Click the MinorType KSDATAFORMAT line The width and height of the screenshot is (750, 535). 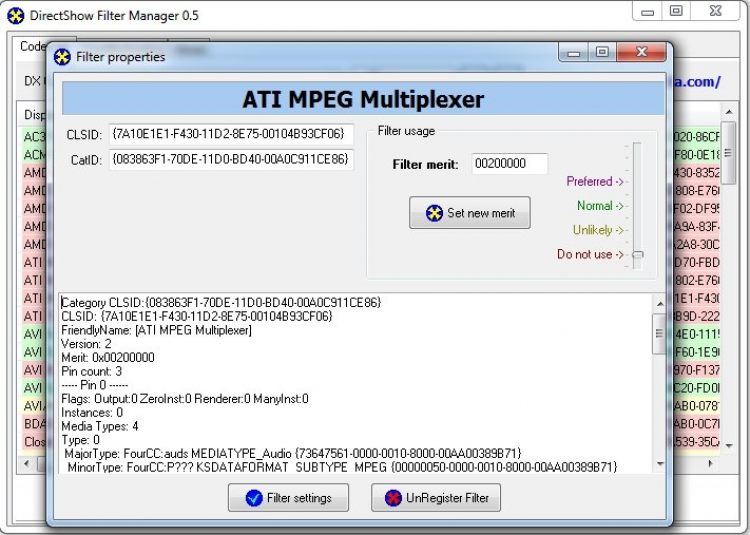(342, 467)
